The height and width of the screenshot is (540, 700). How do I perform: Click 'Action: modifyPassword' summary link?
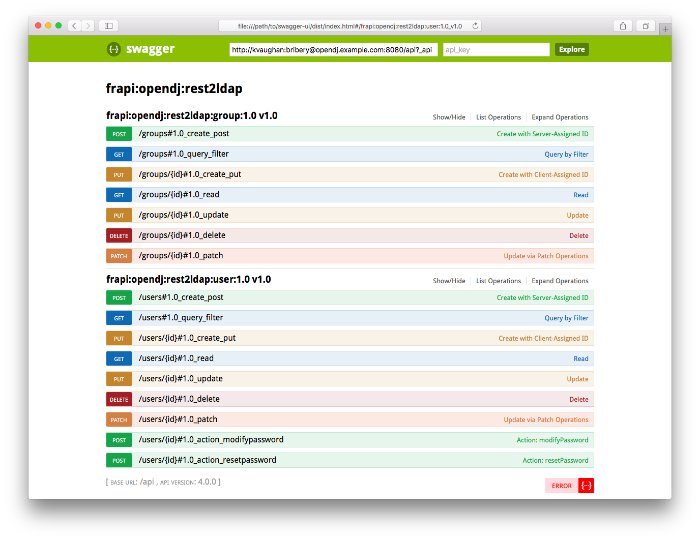click(x=552, y=440)
